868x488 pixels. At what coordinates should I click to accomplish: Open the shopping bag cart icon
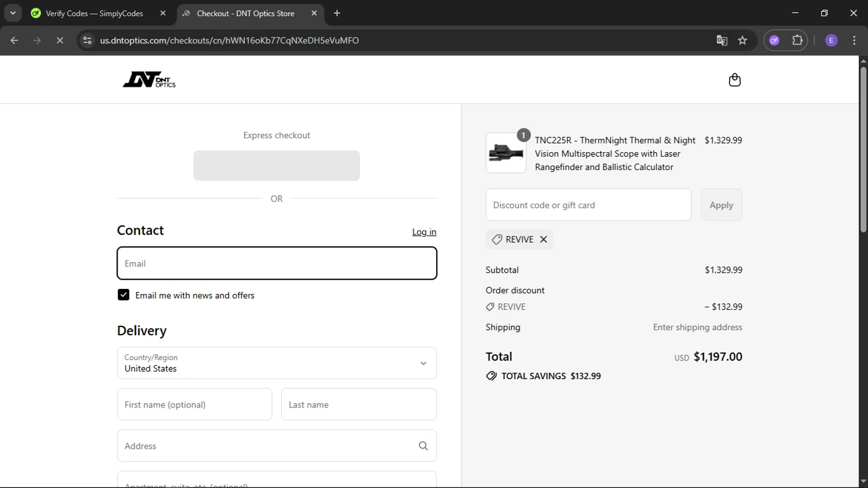(734, 80)
